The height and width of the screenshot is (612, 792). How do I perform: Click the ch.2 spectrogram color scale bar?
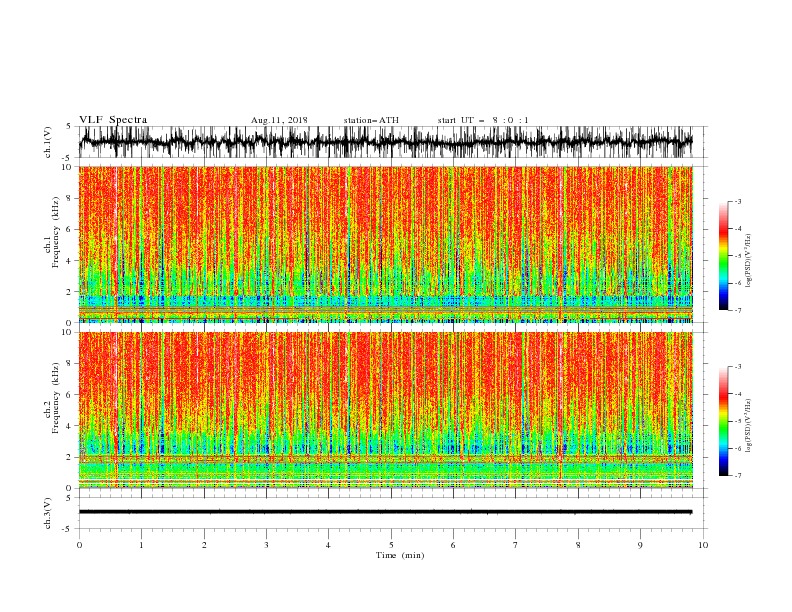723,421
